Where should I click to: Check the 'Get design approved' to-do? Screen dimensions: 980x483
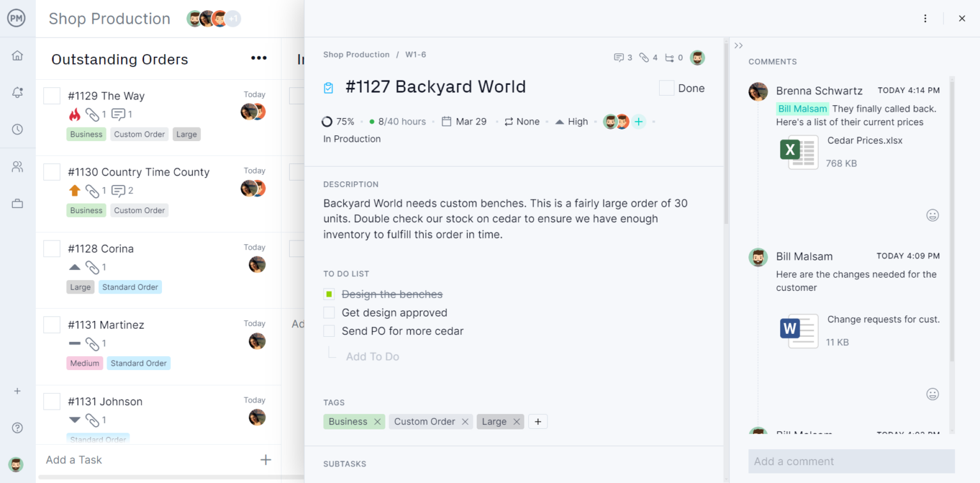[x=329, y=313]
